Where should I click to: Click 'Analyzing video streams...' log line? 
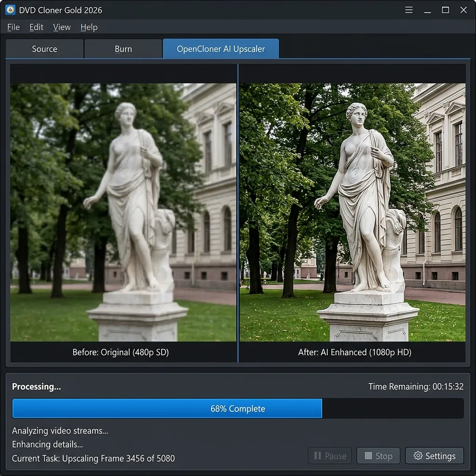click(x=60, y=431)
